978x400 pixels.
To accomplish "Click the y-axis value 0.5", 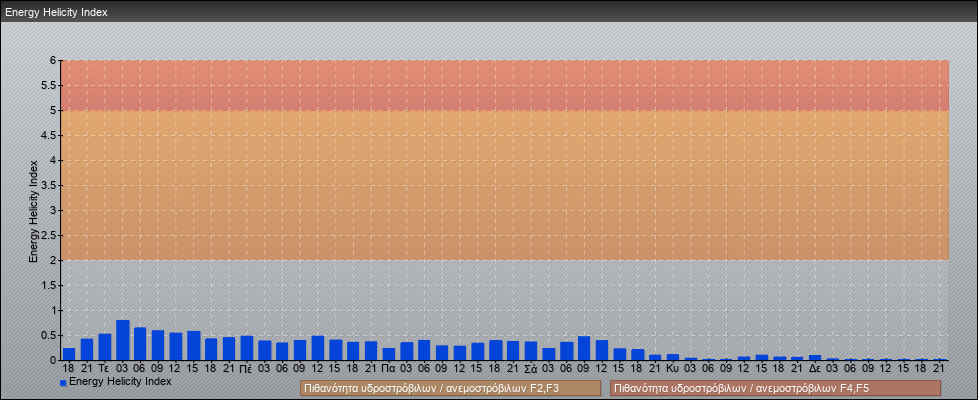I will click(50, 335).
